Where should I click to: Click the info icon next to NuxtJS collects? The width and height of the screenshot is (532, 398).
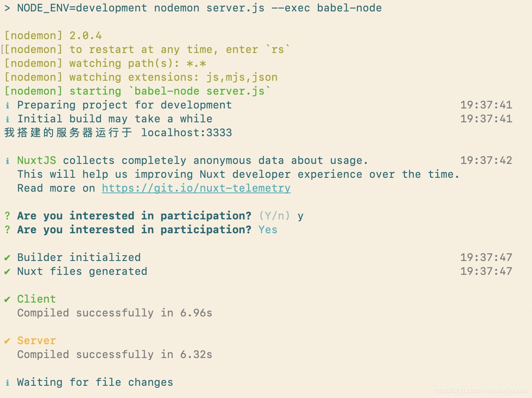coord(7,161)
